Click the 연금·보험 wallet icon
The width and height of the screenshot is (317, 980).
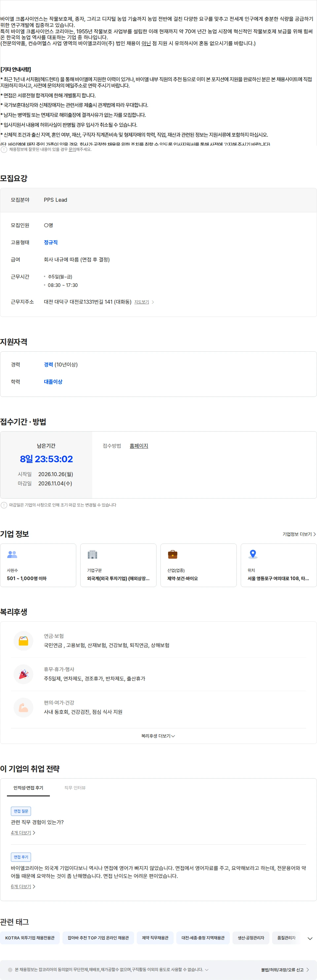point(23,641)
